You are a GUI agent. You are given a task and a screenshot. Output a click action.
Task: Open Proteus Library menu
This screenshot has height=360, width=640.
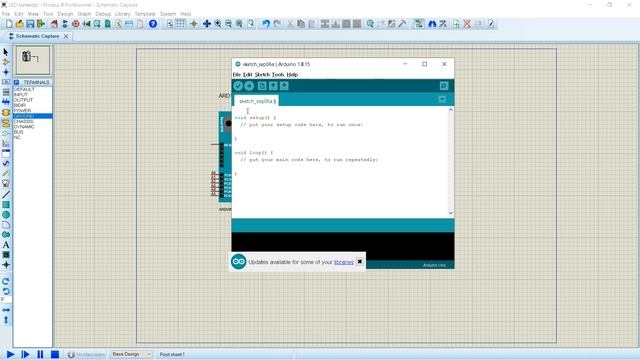tap(122, 14)
